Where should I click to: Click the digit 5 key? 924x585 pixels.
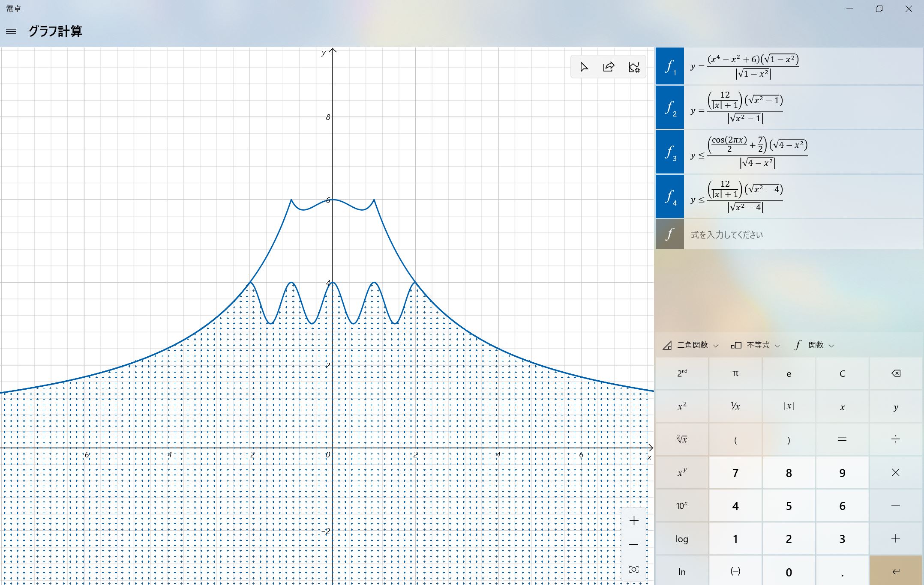789,506
